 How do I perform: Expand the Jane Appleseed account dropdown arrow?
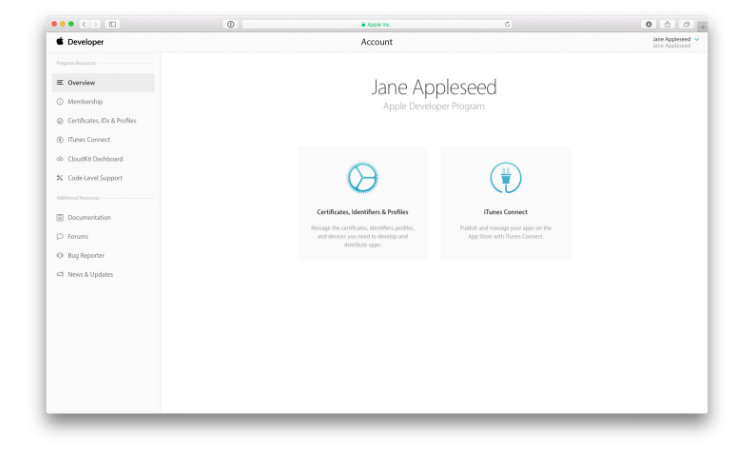(x=697, y=40)
